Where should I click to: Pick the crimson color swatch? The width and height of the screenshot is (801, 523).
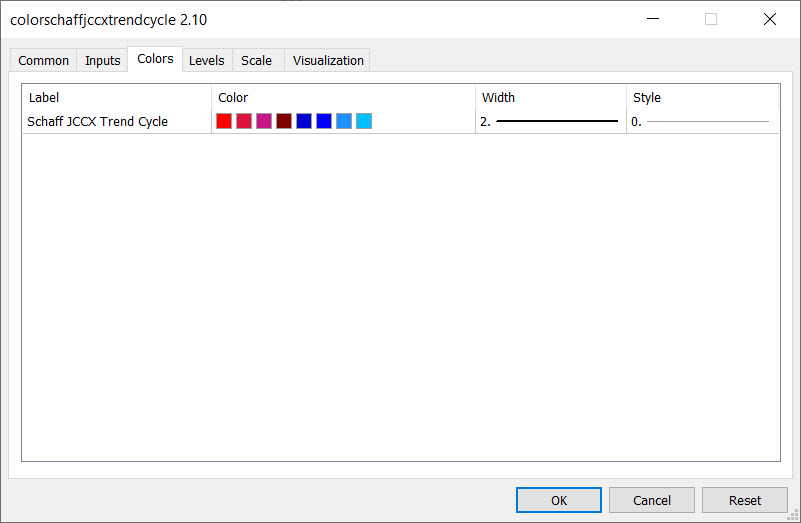tap(244, 121)
